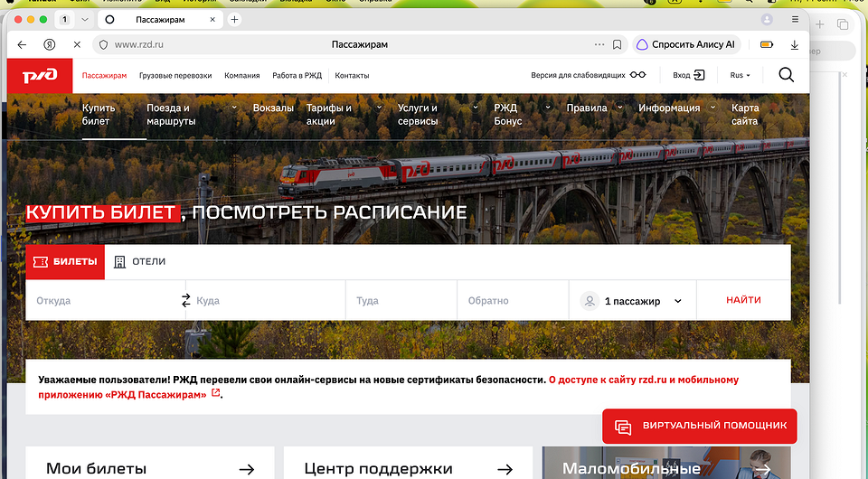Image resolution: width=868 pixels, height=479 pixels.
Task: Click the Спросить Алису AI button
Action: point(686,45)
